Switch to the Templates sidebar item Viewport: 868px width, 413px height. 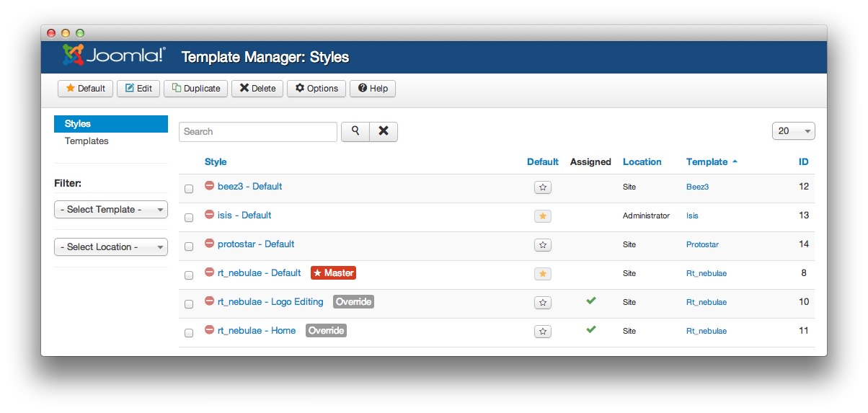[87, 141]
